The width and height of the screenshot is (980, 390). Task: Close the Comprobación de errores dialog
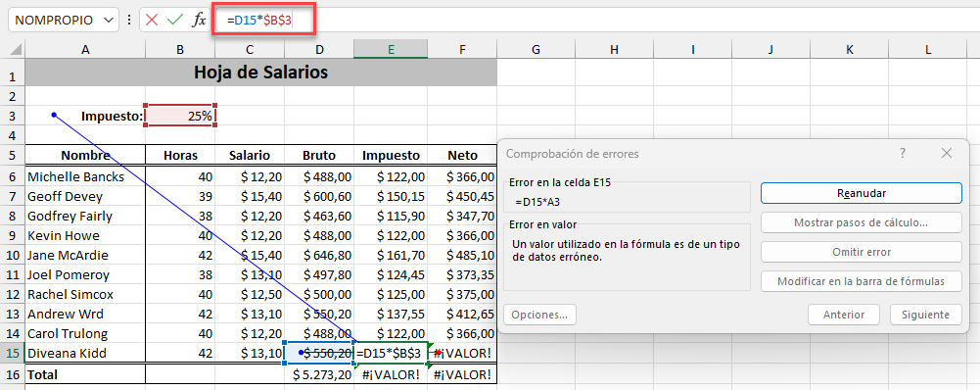947,153
